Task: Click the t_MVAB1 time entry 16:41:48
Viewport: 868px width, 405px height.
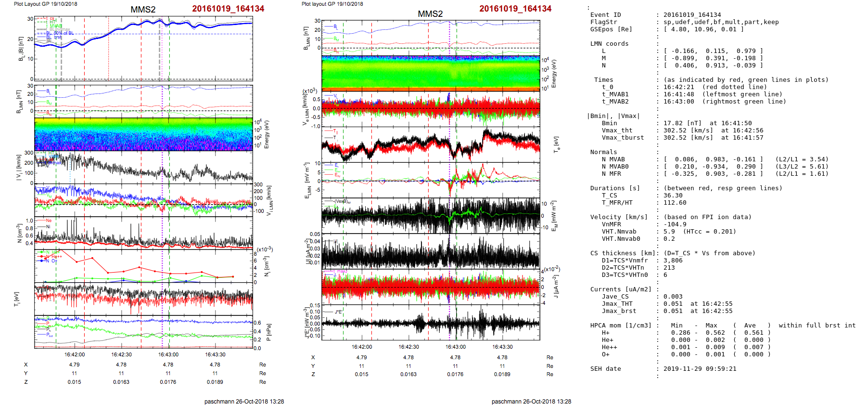Action: pyautogui.click(x=680, y=94)
